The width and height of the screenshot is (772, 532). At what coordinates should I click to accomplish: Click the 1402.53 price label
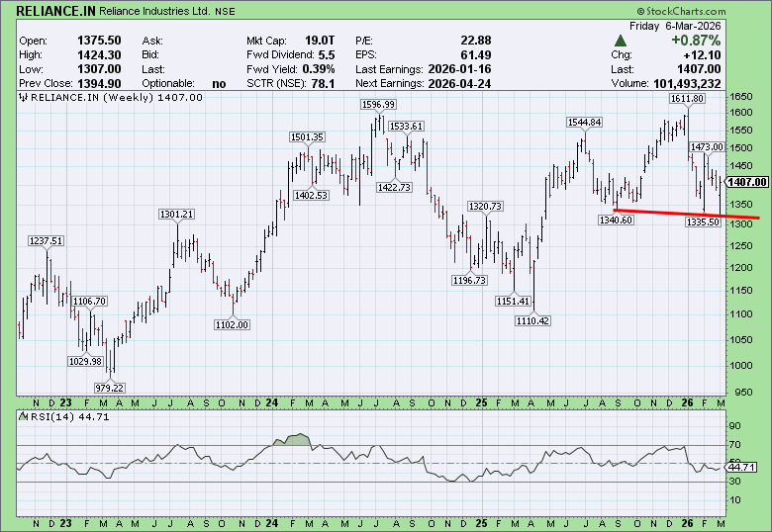point(311,195)
